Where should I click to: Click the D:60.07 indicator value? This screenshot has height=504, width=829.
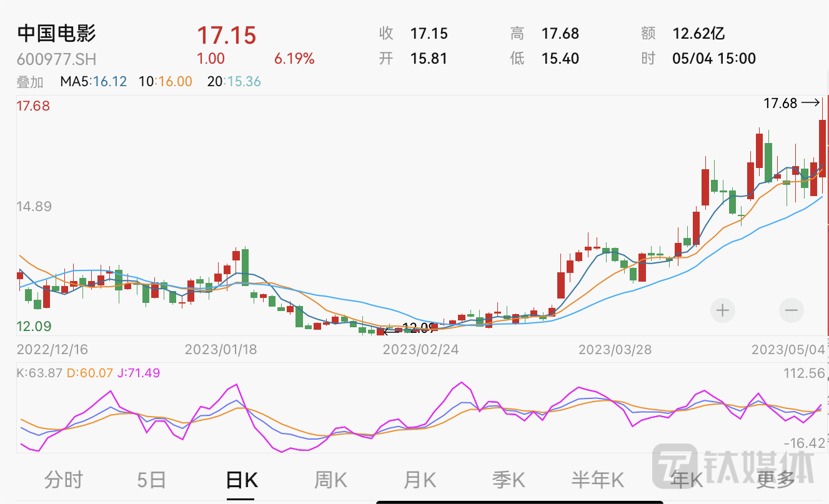(x=90, y=373)
